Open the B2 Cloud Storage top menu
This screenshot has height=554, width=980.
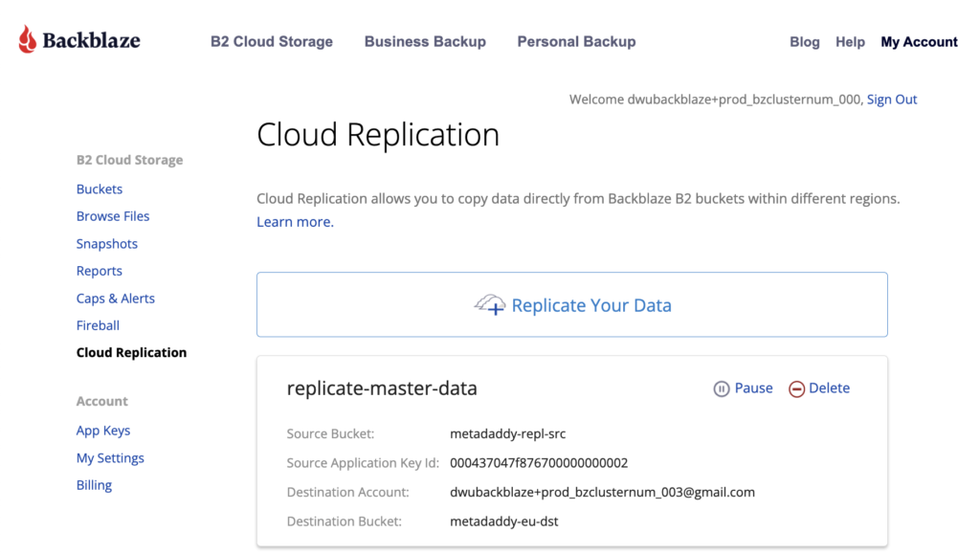coord(271,42)
